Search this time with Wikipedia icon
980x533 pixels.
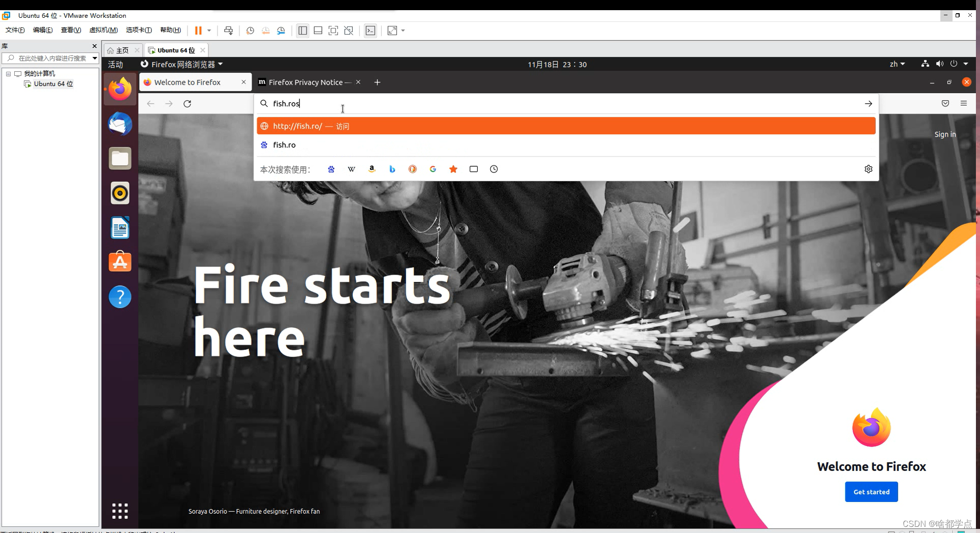pyautogui.click(x=351, y=169)
